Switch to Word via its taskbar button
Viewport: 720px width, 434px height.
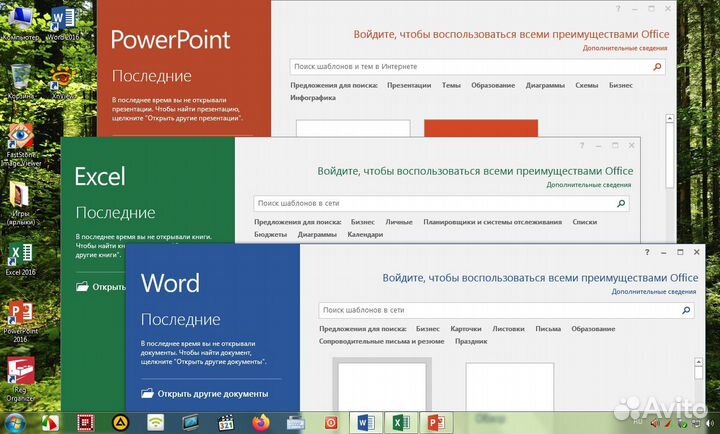366,423
